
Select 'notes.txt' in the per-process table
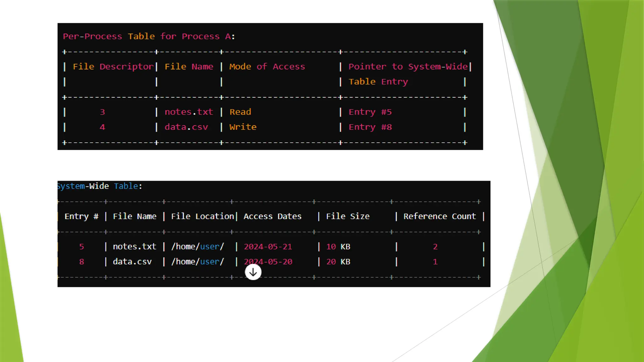tap(189, 112)
